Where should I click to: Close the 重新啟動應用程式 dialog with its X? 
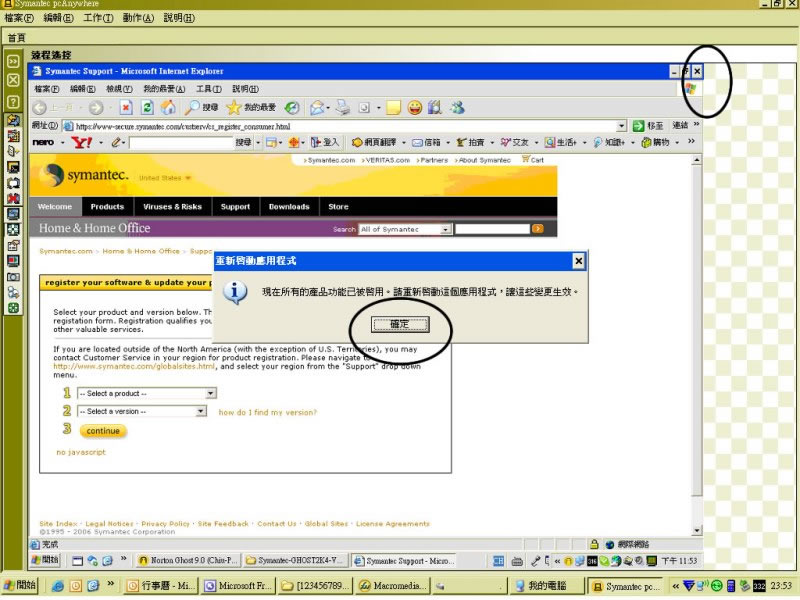[x=578, y=261]
